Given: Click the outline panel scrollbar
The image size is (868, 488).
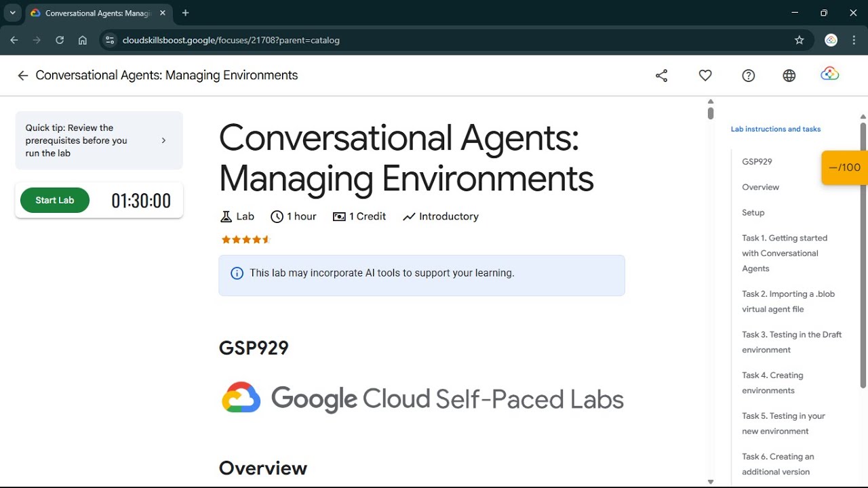Looking at the screenshot, I should tap(863, 255).
